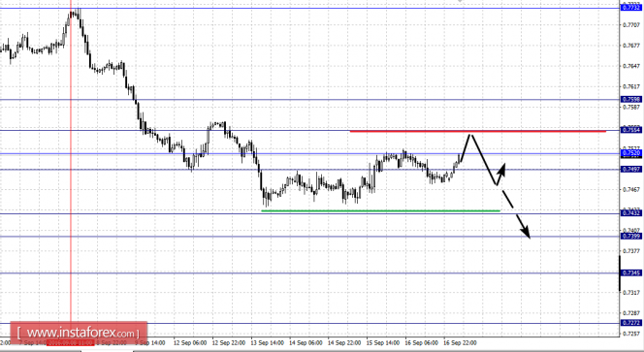Select the 0.7432 support price label

tap(630, 212)
